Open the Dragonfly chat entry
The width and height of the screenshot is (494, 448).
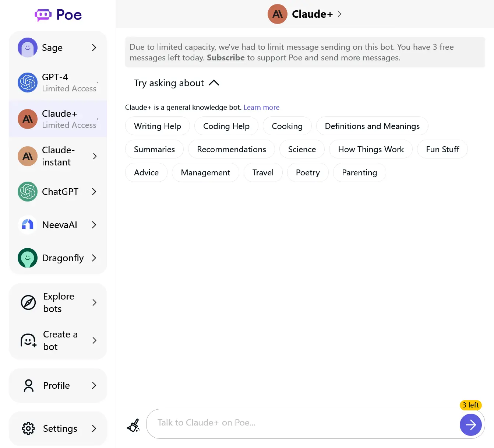58,258
